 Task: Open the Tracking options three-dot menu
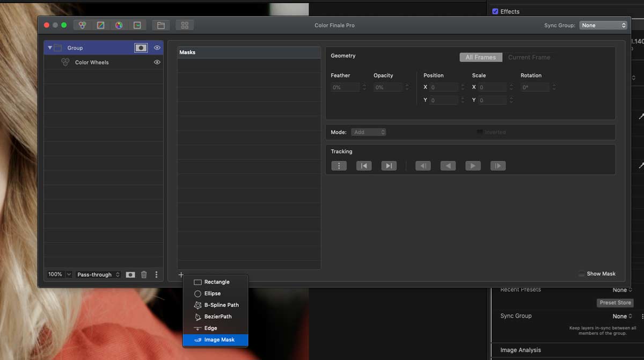point(339,165)
